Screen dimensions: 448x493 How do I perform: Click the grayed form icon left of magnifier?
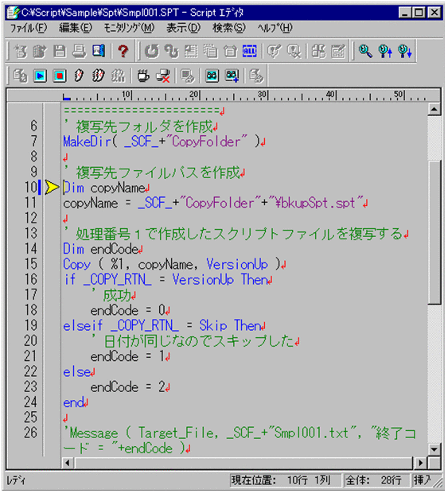click(338, 51)
